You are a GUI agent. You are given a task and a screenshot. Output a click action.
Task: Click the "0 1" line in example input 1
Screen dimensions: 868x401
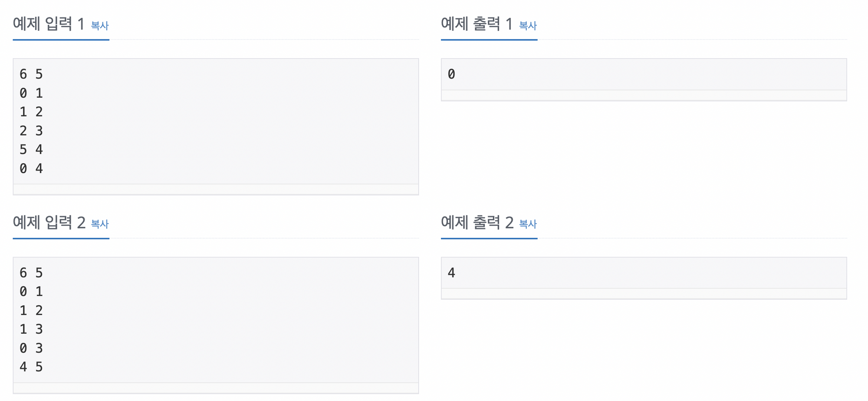point(31,93)
